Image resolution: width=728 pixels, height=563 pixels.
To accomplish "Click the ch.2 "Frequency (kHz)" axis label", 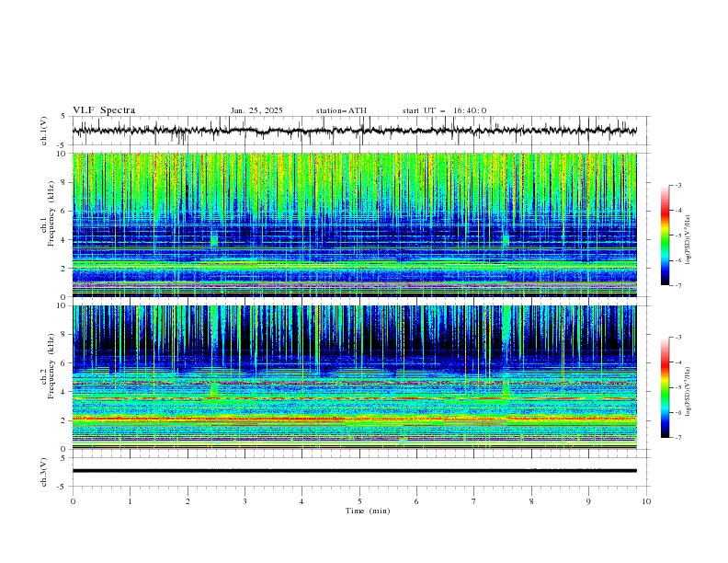I will (51, 366).
